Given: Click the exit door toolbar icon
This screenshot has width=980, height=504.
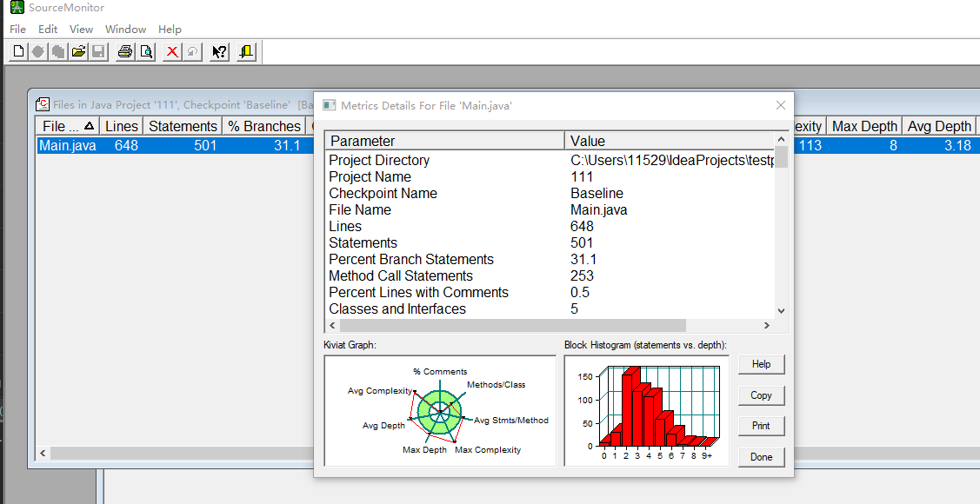Looking at the screenshot, I should coord(244,51).
